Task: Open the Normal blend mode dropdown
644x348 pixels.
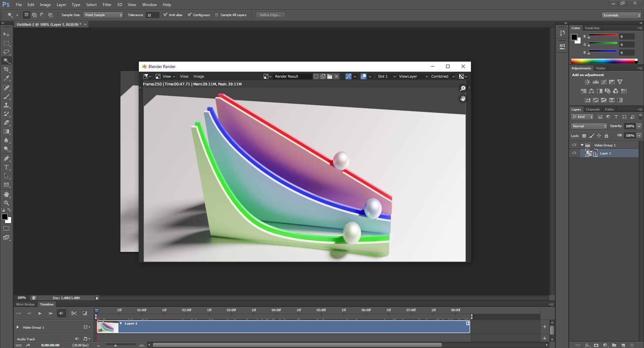Action: tap(589, 126)
